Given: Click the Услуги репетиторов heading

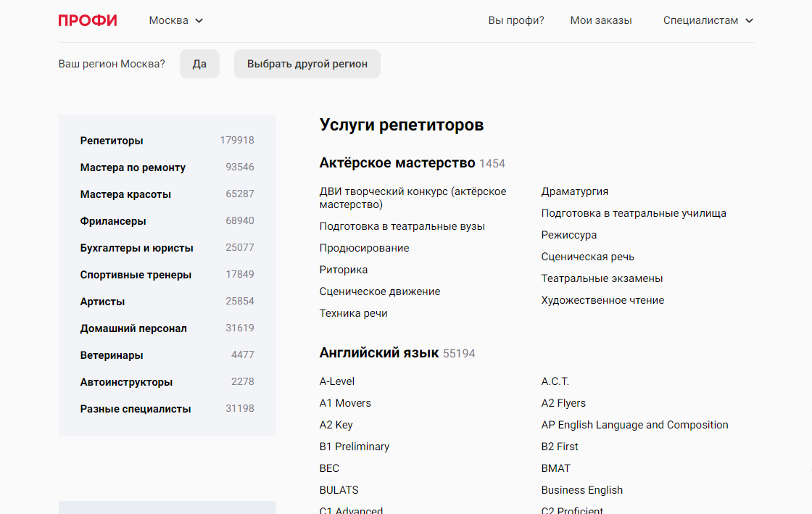Looking at the screenshot, I should [x=402, y=125].
